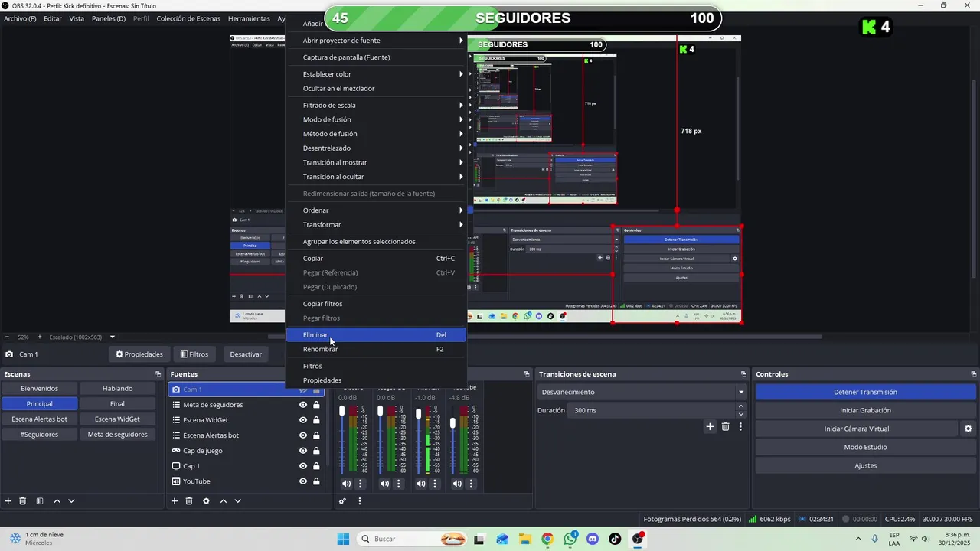Move scene down in Escenas toolbar
The height and width of the screenshot is (551, 980).
click(x=71, y=501)
